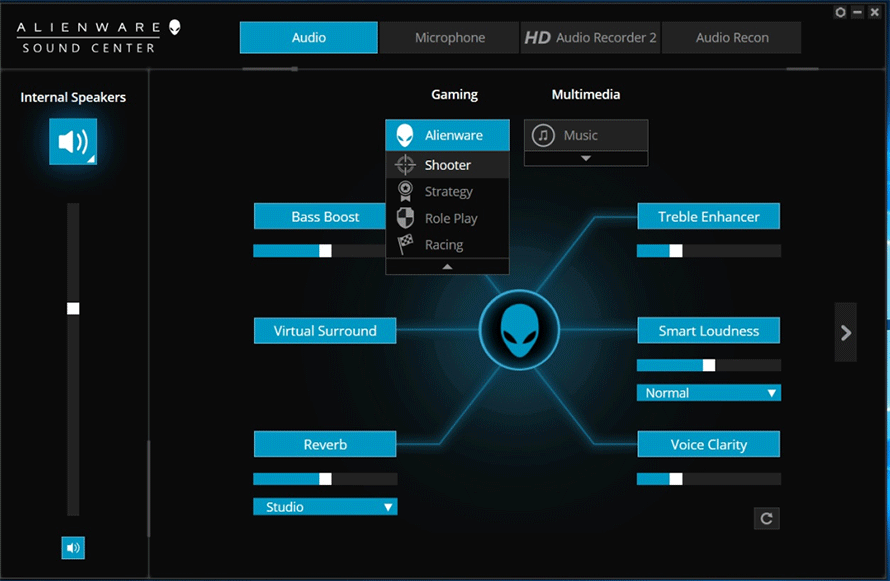This screenshot has width=890, height=581.
Task: Click the Music note icon
Action: point(543,135)
